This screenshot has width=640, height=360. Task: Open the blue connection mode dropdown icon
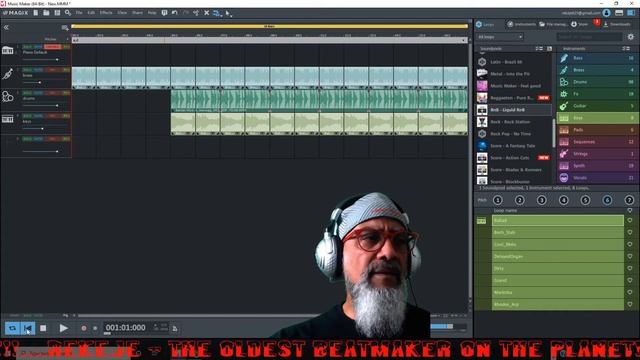217,13
